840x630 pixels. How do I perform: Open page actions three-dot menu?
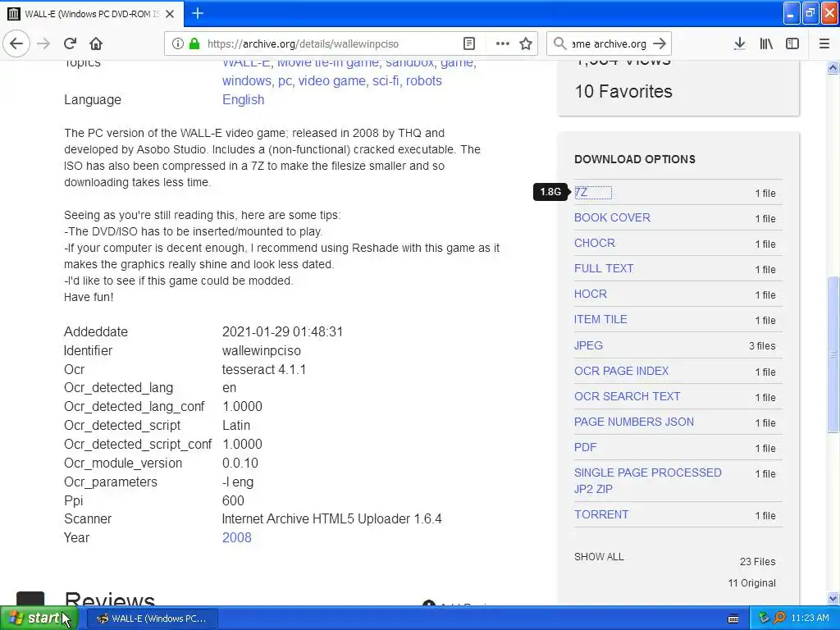pyautogui.click(x=503, y=43)
